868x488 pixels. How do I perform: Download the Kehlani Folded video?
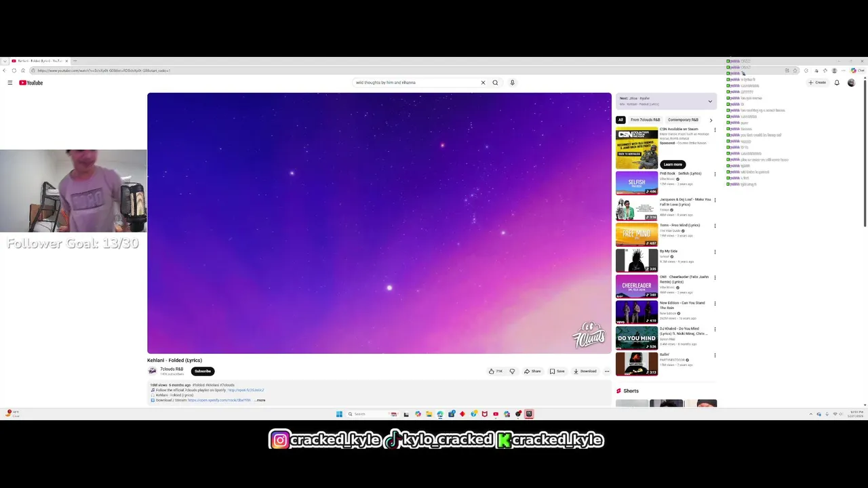(585, 371)
